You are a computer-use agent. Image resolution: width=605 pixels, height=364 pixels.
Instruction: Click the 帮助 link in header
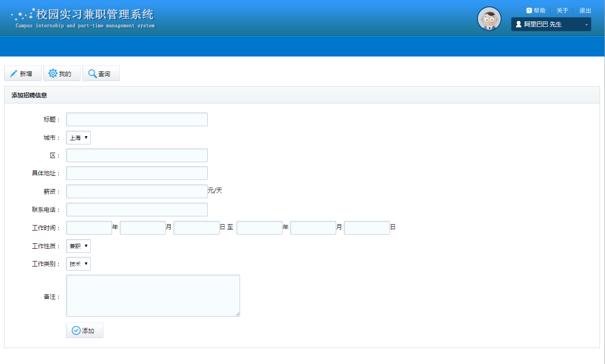(x=539, y=10)
